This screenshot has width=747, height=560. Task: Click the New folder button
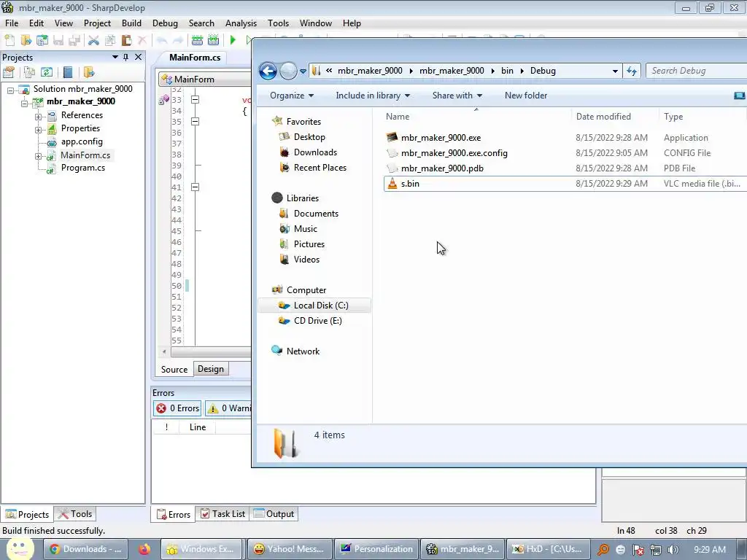[525, 96]
